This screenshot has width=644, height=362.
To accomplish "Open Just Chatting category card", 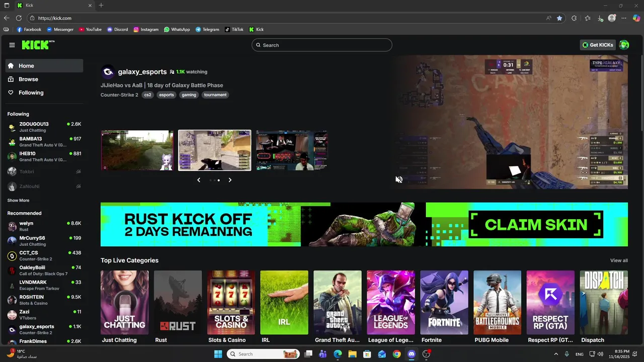I will pos(124,303).
